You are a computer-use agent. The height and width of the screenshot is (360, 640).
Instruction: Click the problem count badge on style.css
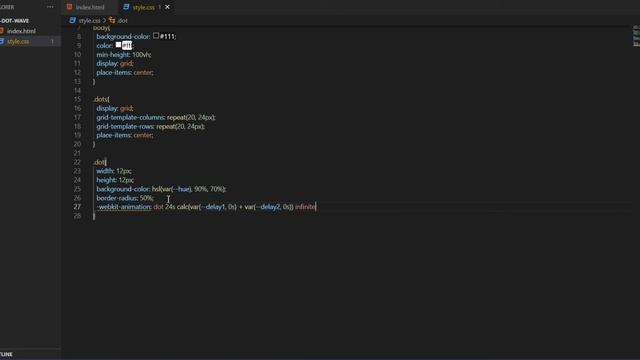(52, 41)
